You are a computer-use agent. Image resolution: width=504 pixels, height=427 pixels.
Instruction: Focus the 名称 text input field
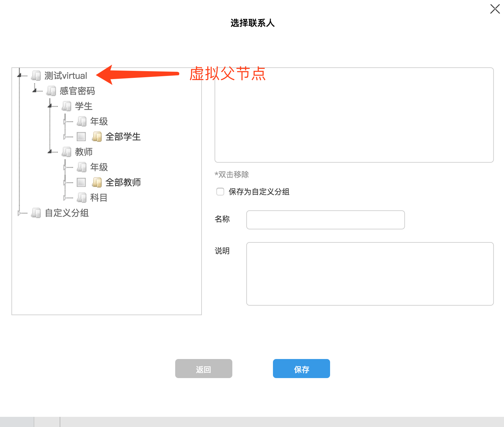[325, 220]
